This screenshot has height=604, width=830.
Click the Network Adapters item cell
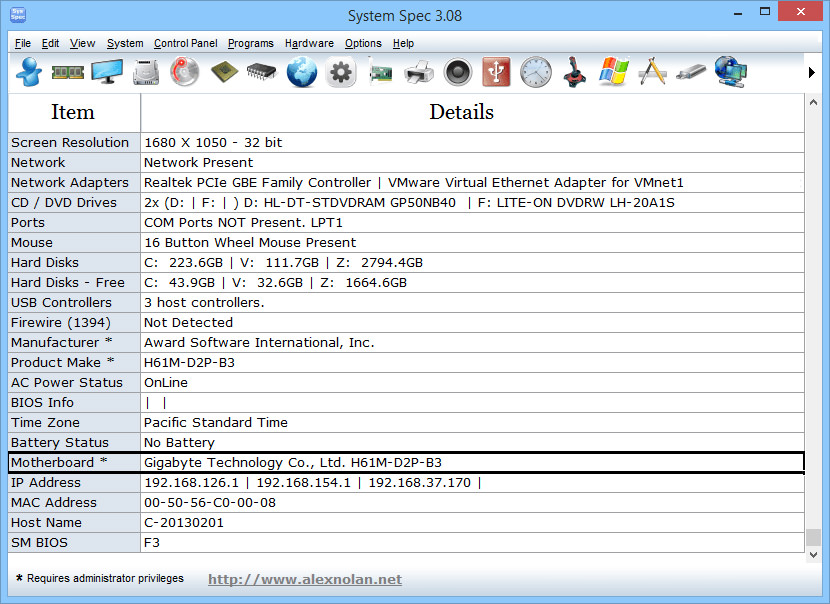click(x=74, y=183)
